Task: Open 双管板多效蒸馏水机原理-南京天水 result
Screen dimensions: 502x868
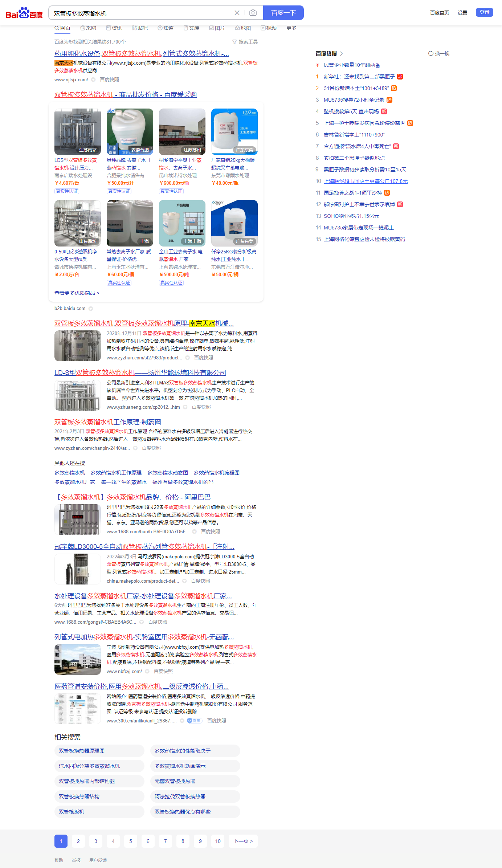Action: click(x=144, y=323)
